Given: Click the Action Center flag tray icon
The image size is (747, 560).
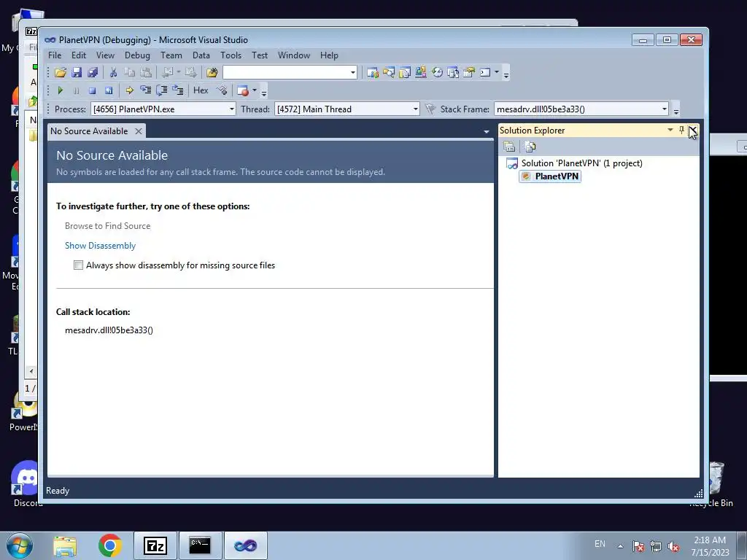Looking at the screenshot, I should click(638, 546).
